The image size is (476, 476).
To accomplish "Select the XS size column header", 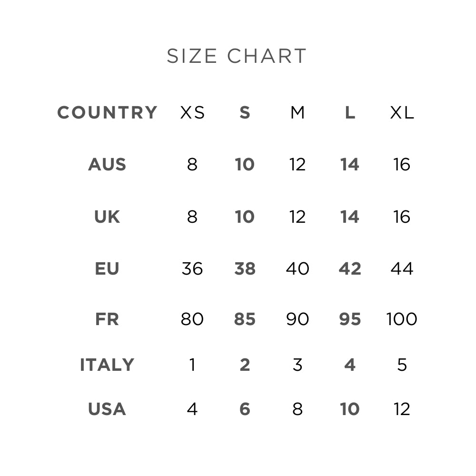I will pos(192,113).
